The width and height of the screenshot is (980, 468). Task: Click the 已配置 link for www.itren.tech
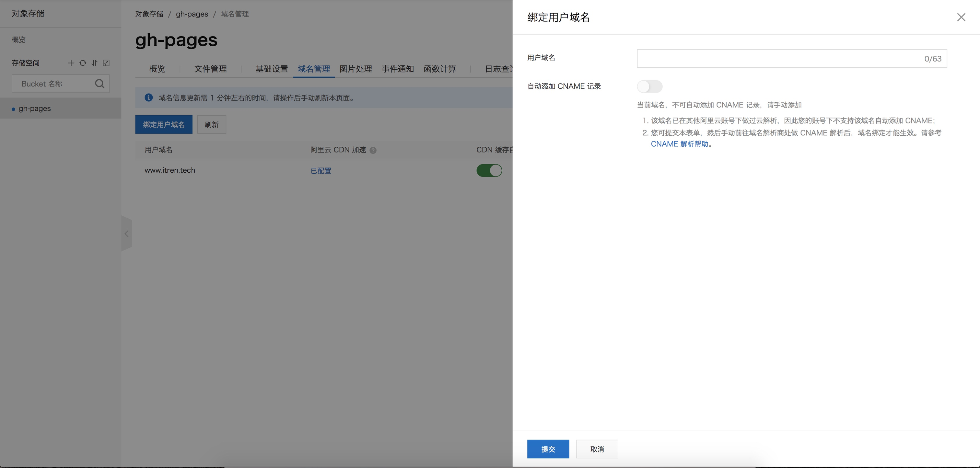point(321,171)
